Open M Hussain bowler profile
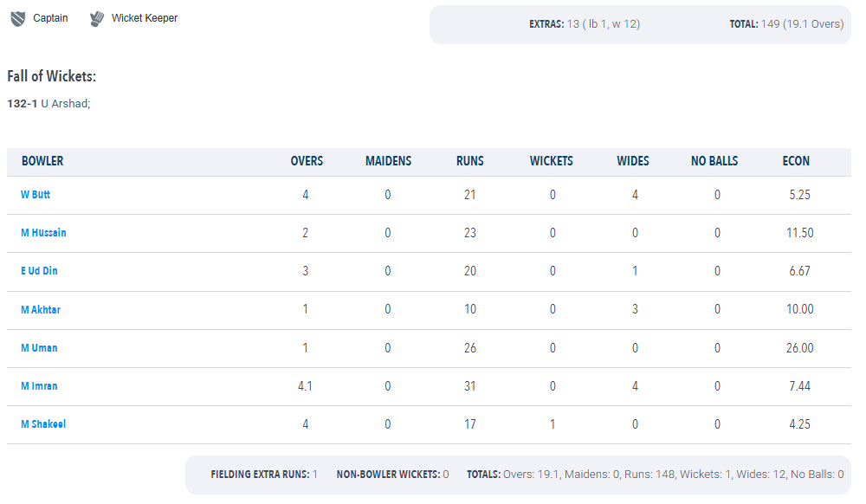Viewport: 866px width, 504px height. [x=43, y=233]
